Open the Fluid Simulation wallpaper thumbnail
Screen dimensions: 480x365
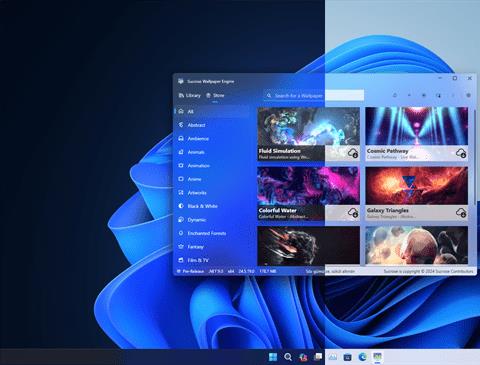coord(309,126)
